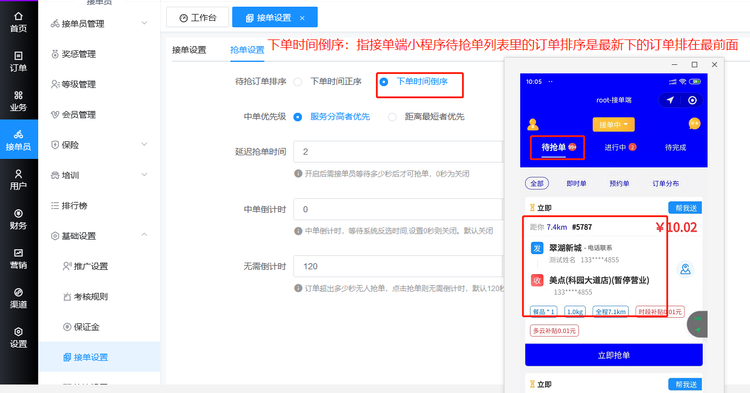This screenshot has width=750, height=393.
Task: Click the 立即抢单 button
Action: point(614,355)
